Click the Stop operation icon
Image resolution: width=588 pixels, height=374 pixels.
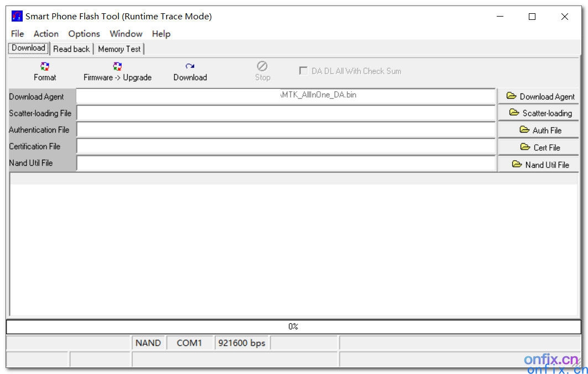(262, 71)
